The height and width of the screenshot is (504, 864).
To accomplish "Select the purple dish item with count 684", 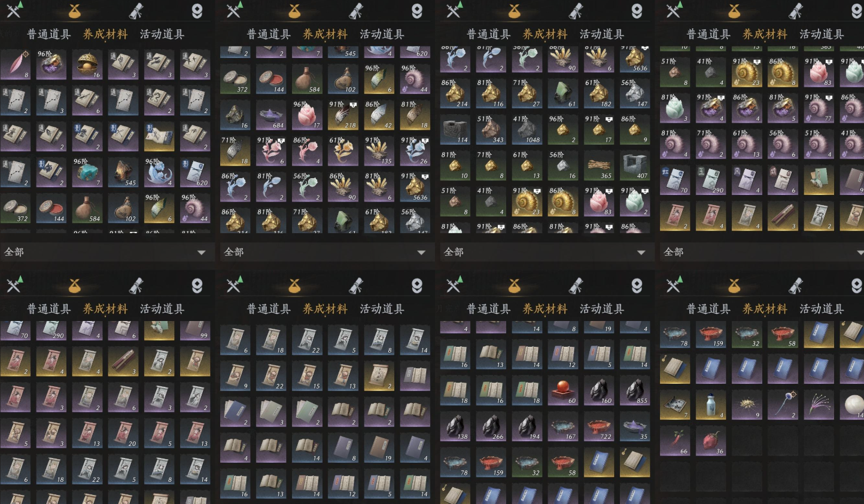I will pyautogui.click(x=271, y=115).
